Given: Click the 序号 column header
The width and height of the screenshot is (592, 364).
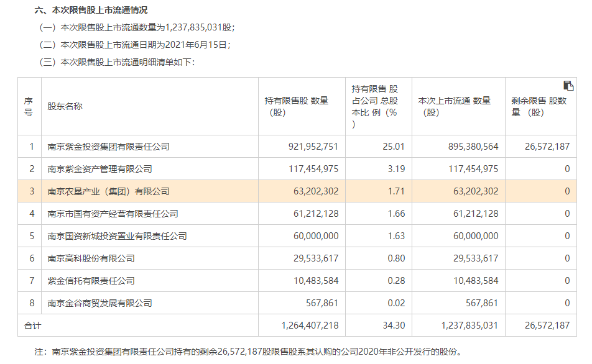Looking at the screenshot, I should (x=29, y=106).
